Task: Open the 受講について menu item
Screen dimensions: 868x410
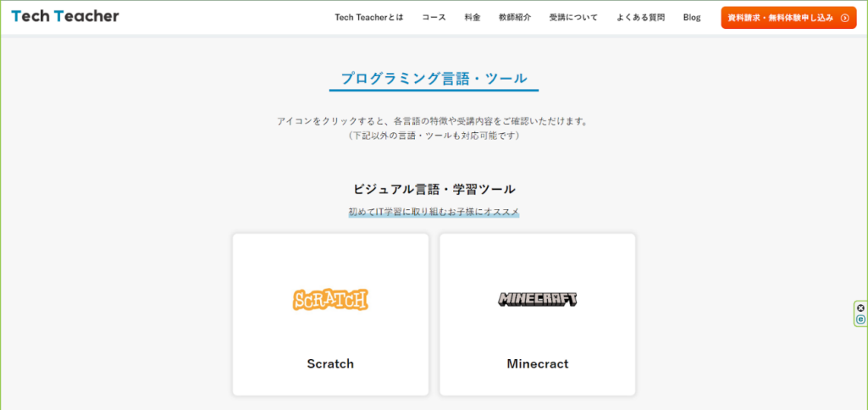Action: coord(573,18)
